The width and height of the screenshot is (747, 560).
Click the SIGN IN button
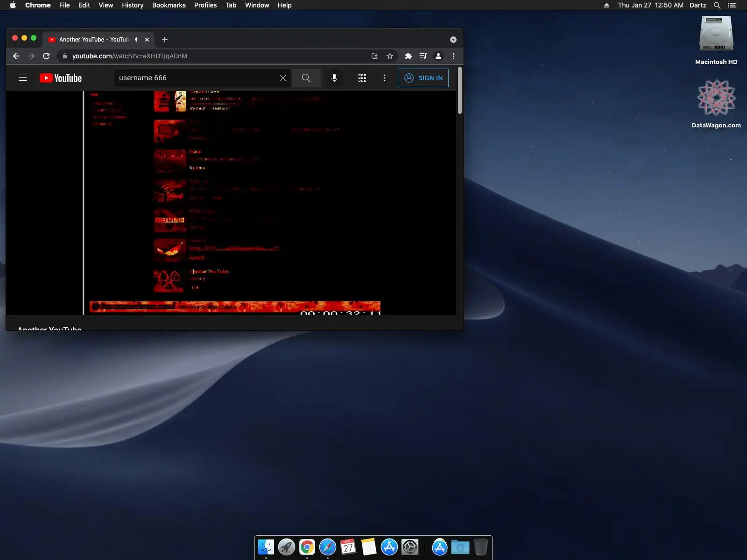point(423,78)
